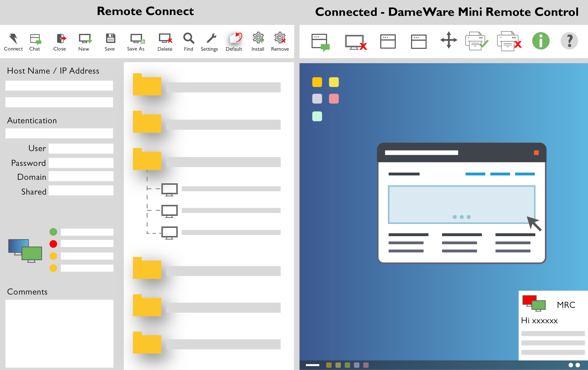Click remote taskbar start bar
The height and width of the screenshot is (370, 588).
click(312, 365)
